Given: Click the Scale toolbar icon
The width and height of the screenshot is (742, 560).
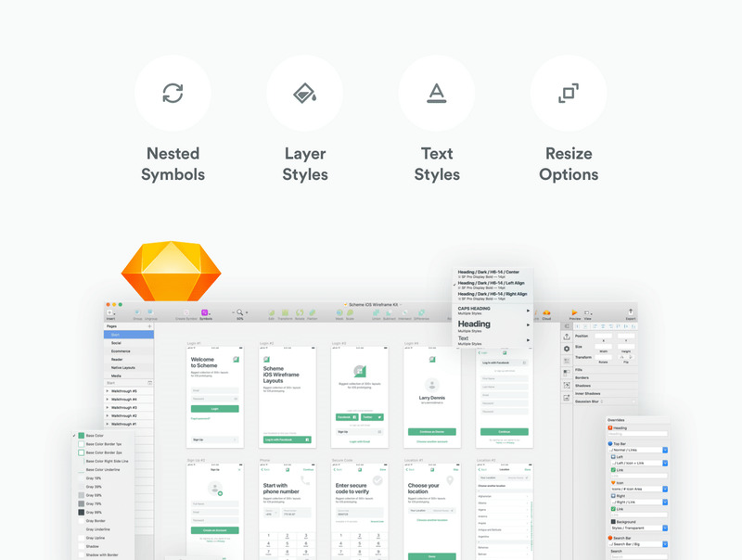Looking at the screenshot, I should coord(351,312).
